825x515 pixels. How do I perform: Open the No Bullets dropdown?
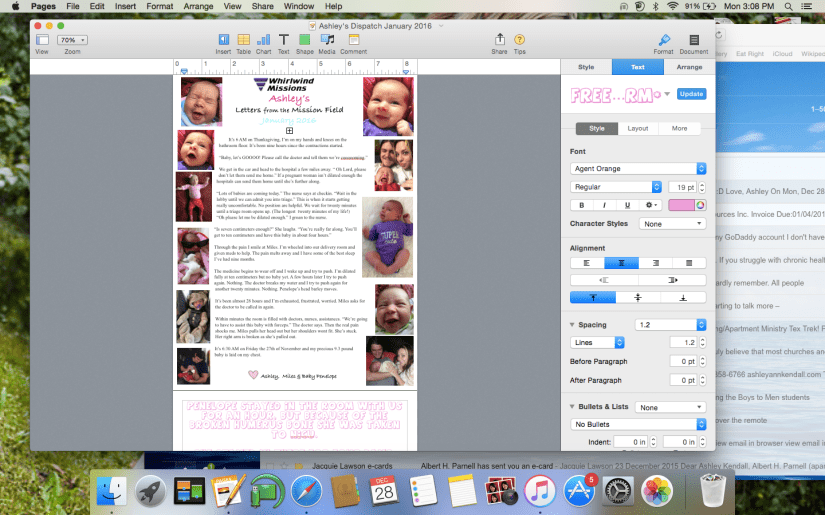pos(638,424)
